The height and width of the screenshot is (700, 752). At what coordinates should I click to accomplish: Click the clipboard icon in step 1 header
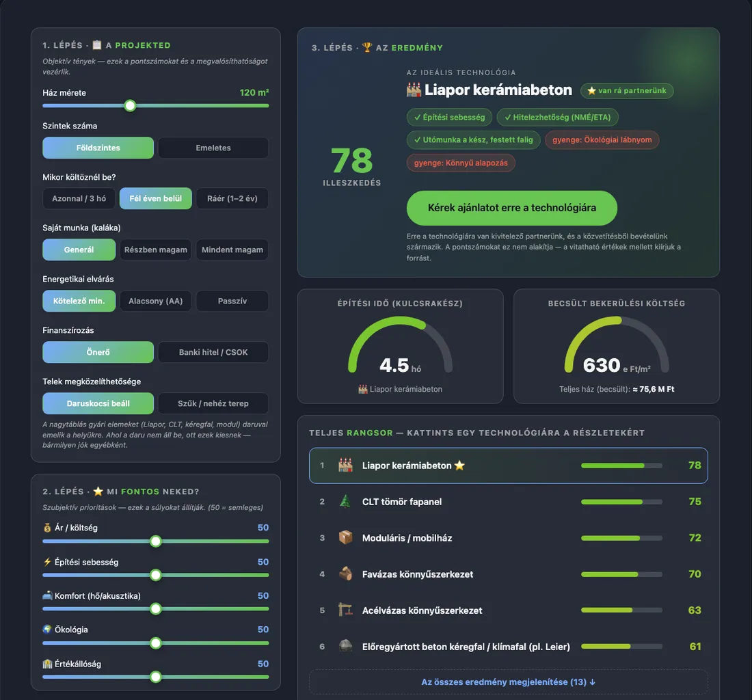pos(97,44)
